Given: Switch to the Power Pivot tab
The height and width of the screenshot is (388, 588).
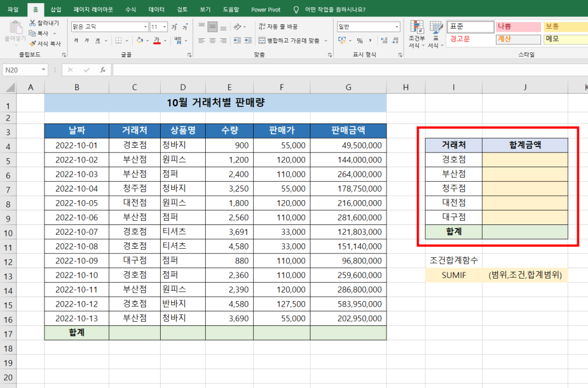Looking at the screenshot, I should (266, 9).
